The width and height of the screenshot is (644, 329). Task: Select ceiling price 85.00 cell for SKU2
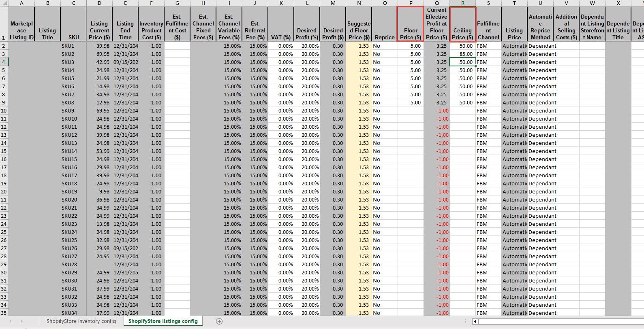(x=462, y=54)
